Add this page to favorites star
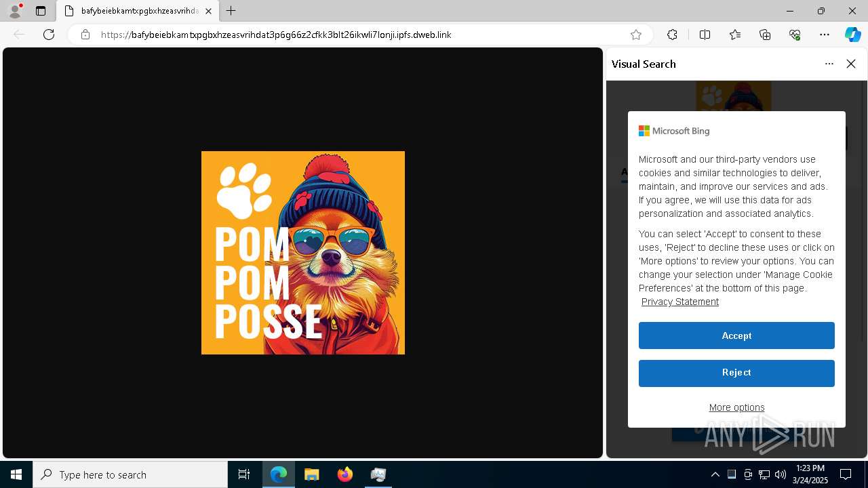Viewport: 868px width, 488px height. tap(636, 35)
